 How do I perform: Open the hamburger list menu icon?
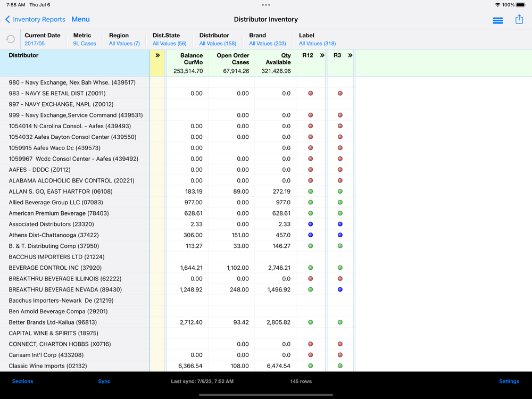[x=498, y=21]
